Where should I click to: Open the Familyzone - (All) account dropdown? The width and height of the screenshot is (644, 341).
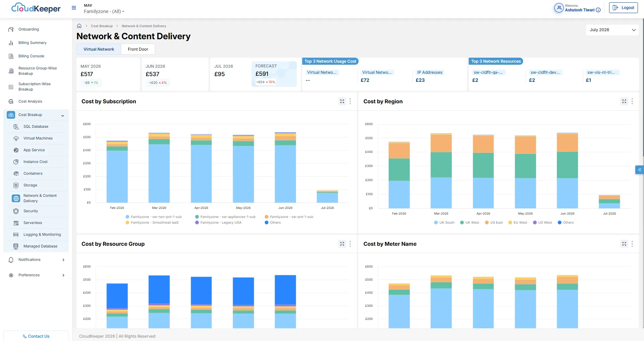click(x=104, y=11)
